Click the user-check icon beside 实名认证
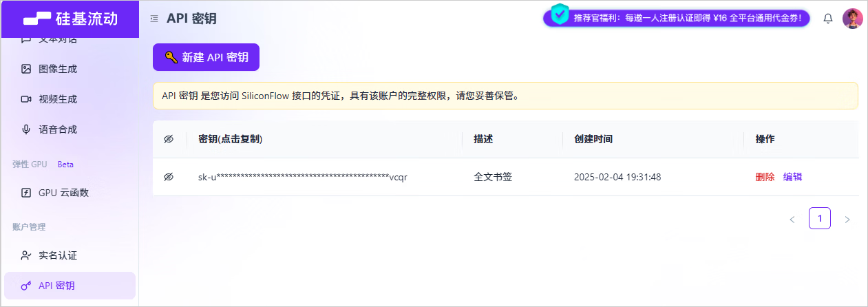Screen dimensions: 868x307 26,255
